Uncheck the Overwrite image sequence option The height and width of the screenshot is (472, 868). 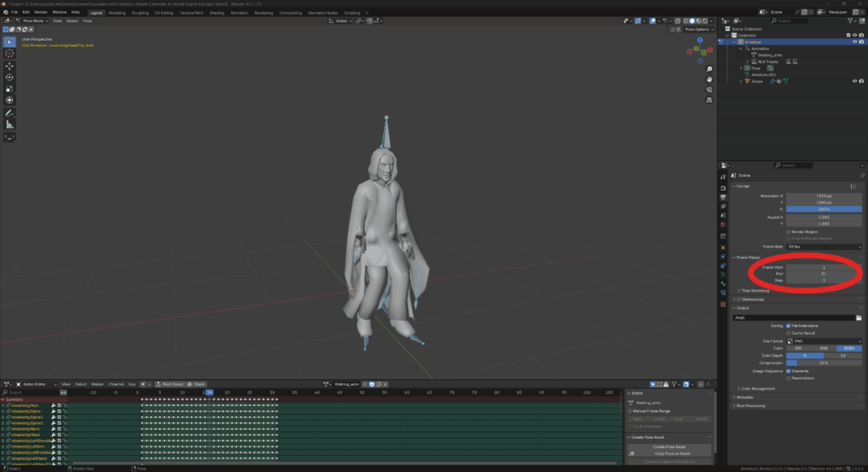coord(789,371)
